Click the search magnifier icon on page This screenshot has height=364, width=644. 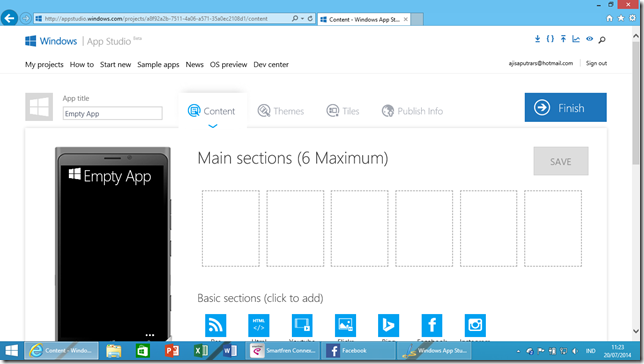tap(602, 39)
